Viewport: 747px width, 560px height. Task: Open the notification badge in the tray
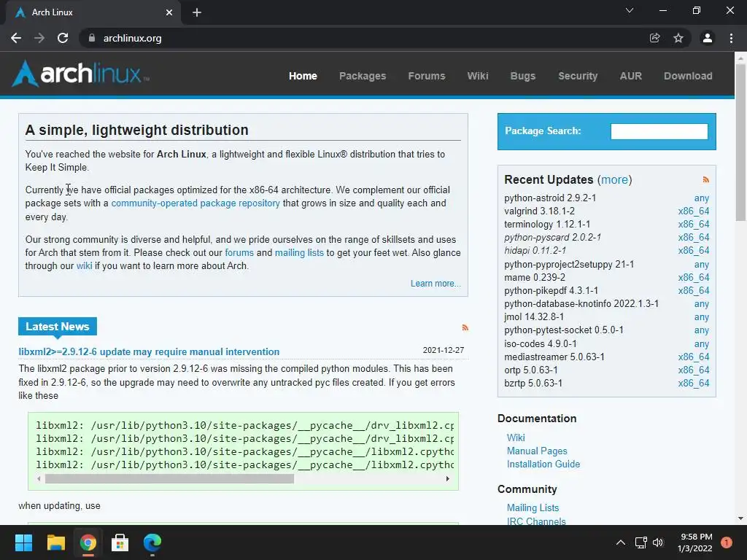pyautogui.click(x=727, y=542)
